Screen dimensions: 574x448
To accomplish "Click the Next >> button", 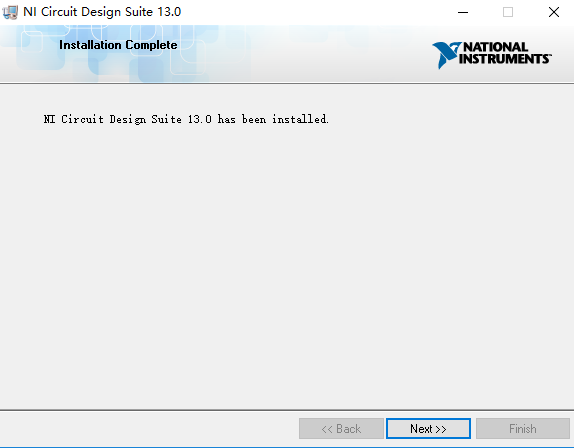I will (428, 429).
